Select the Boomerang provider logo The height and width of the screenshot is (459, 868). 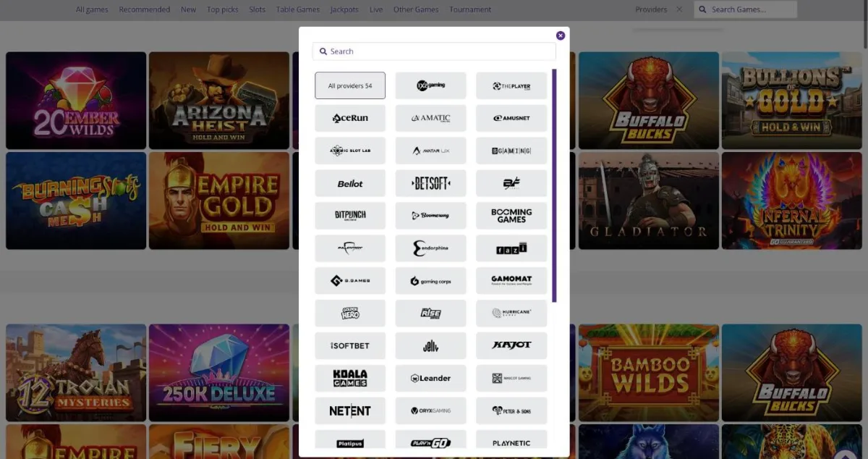pyautogui.click(x=431, y=216)
